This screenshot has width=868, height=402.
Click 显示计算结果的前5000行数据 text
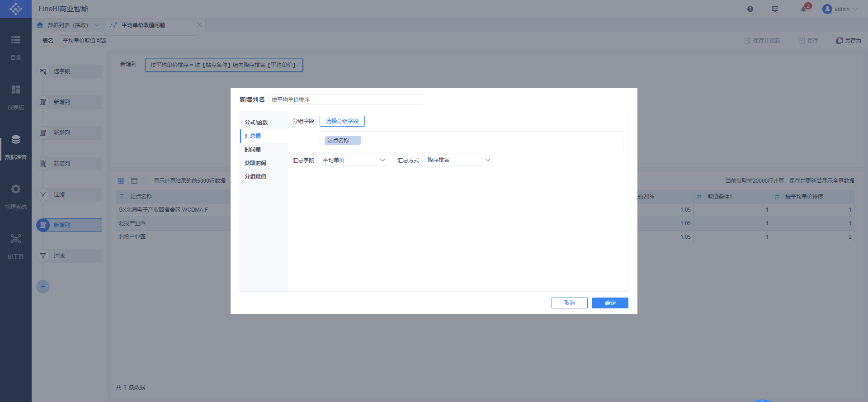click(x=189, y=181)
